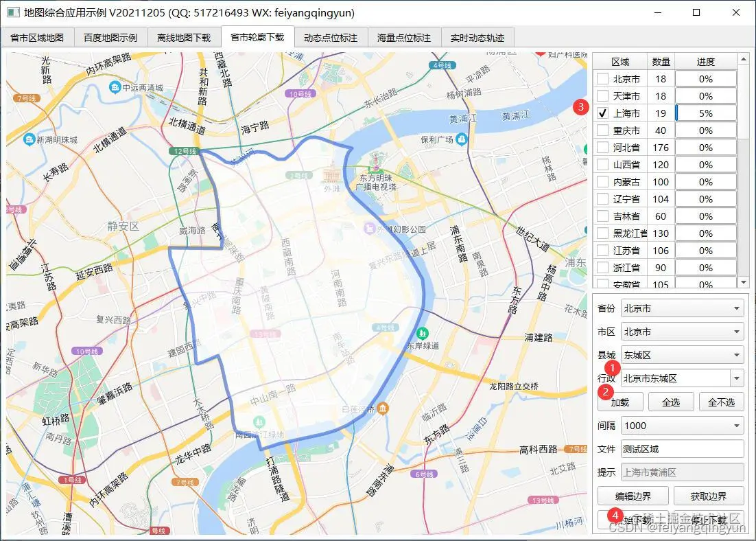Click the 浙江省 row label
The image size is (756, 541).
(626, 267)
